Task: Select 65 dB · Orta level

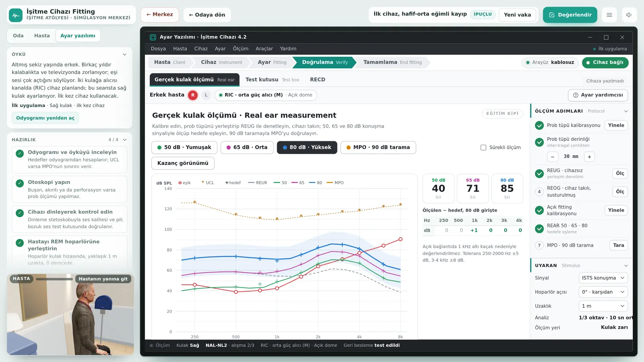Action: click(x=247, y=148)
